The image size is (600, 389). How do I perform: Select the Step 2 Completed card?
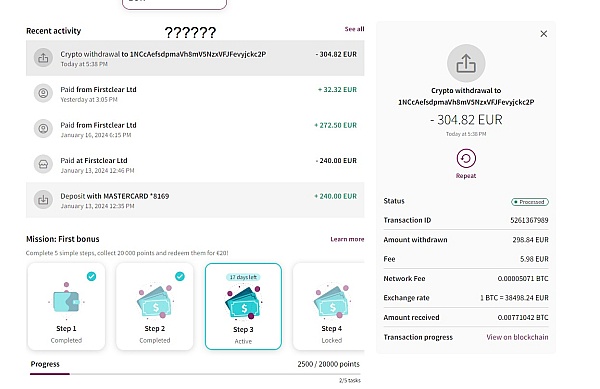coord(155,306)
